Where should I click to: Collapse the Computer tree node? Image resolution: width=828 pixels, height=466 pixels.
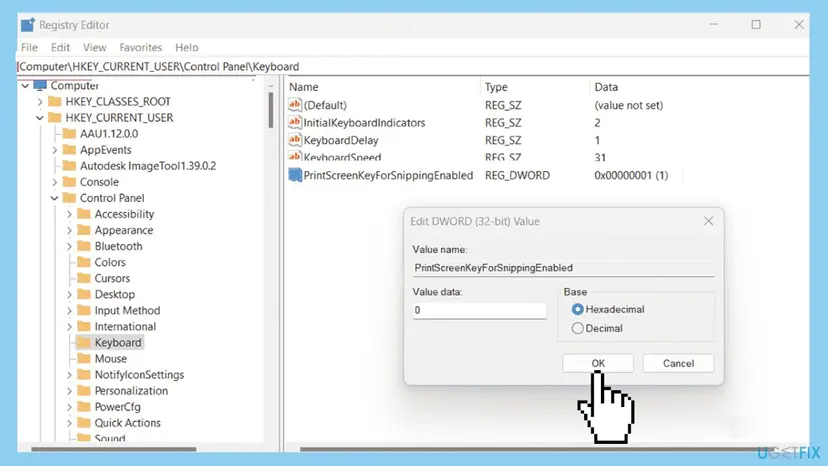[x=25, y=86]
